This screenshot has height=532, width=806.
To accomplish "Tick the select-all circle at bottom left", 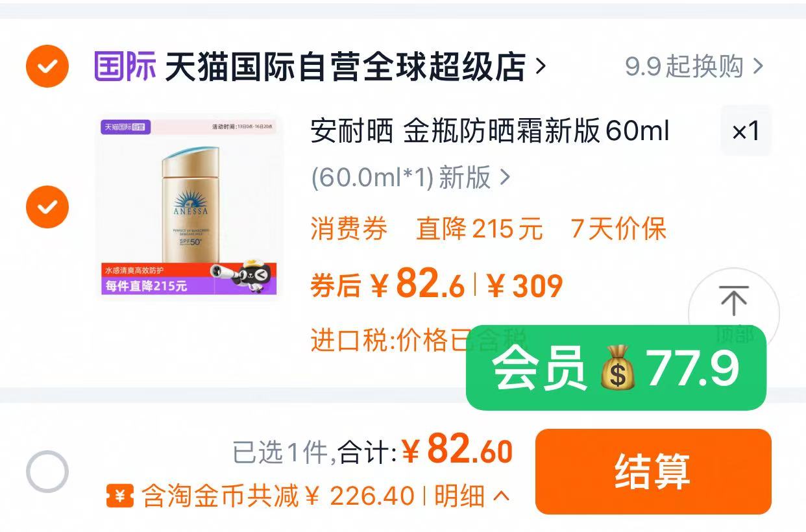I will pyautogui.click(x=47, y=472).
